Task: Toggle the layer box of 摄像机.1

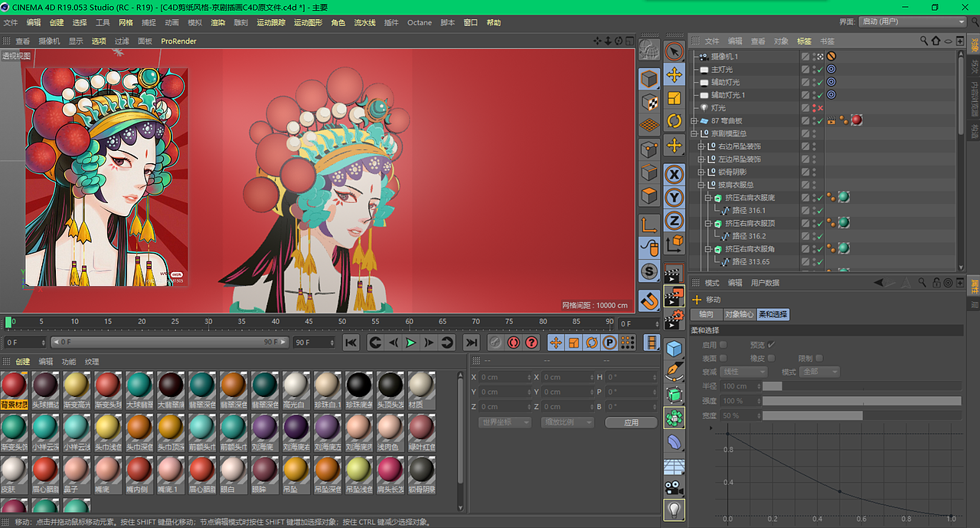Action: [805, 57]
